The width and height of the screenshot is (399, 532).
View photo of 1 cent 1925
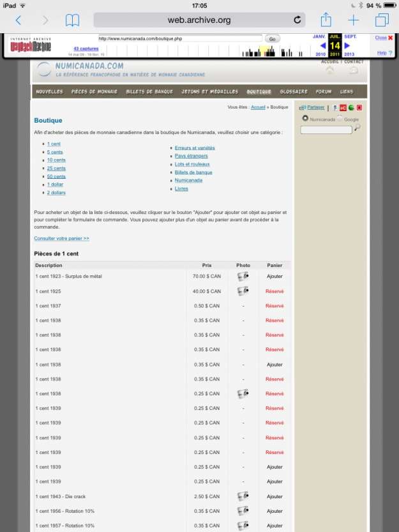tap(243, 291)
